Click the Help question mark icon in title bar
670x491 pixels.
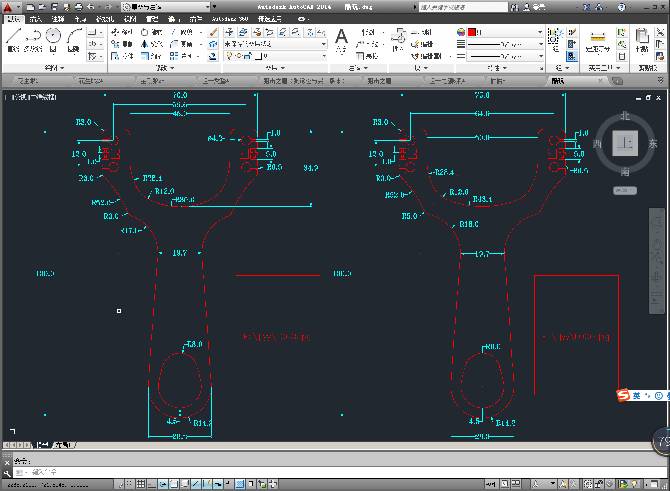(x=622, y=7)
